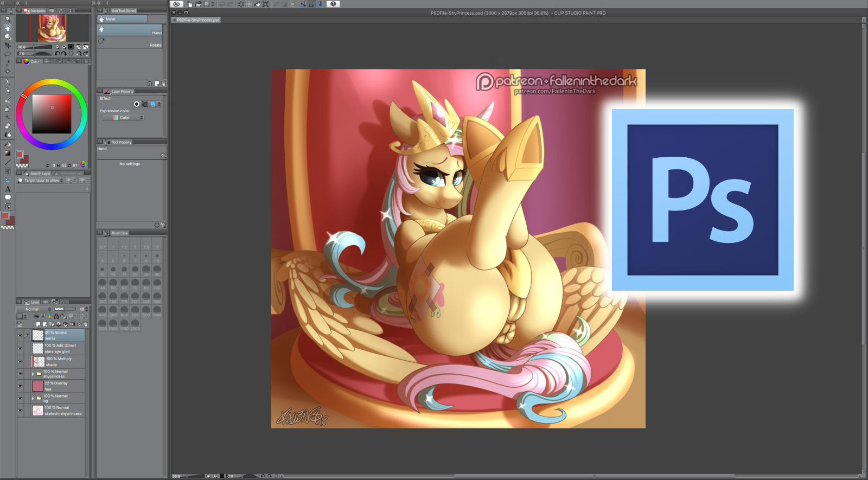Open the Help question mark button
868x480 pixels.
[x=333, y=4]
